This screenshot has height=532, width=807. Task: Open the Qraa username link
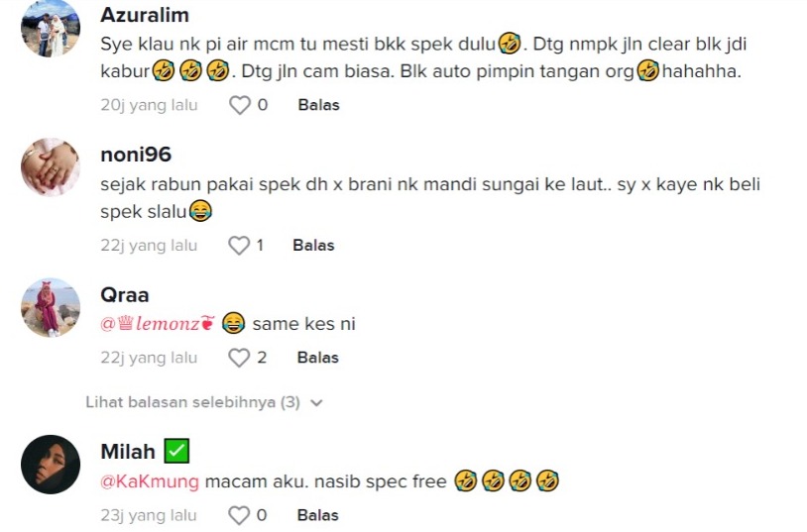[x=125, y=295]
